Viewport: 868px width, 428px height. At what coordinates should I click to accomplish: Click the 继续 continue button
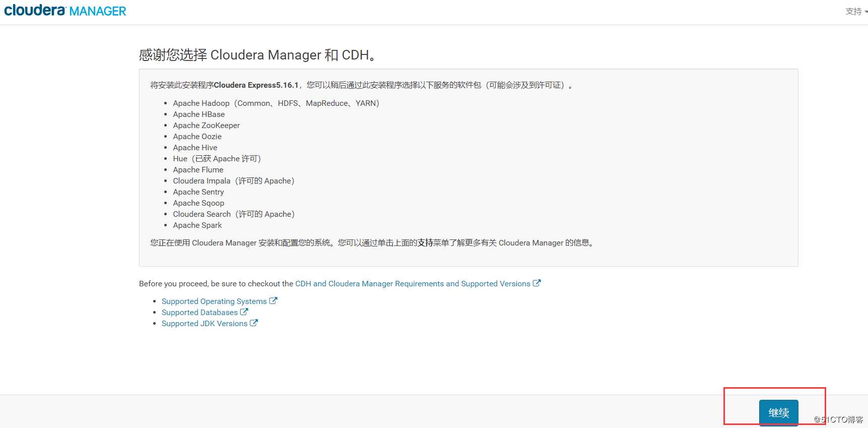(x=779, y=412)
